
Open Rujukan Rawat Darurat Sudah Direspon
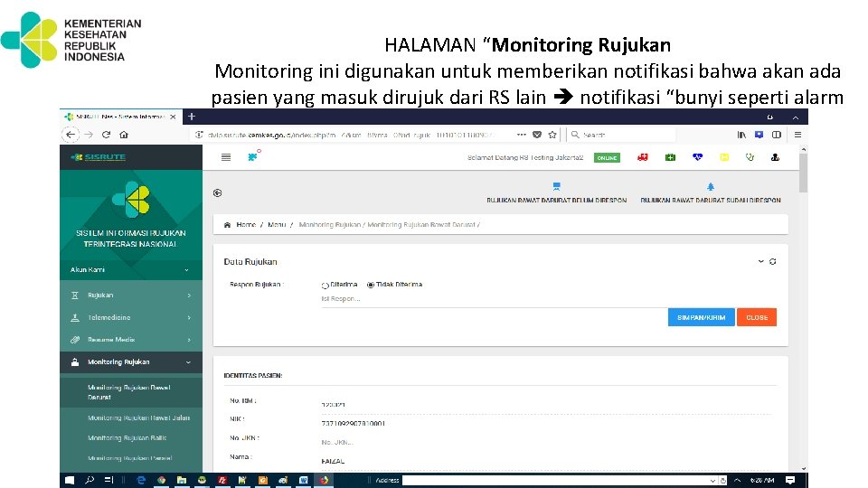click(x=711, y=193)
